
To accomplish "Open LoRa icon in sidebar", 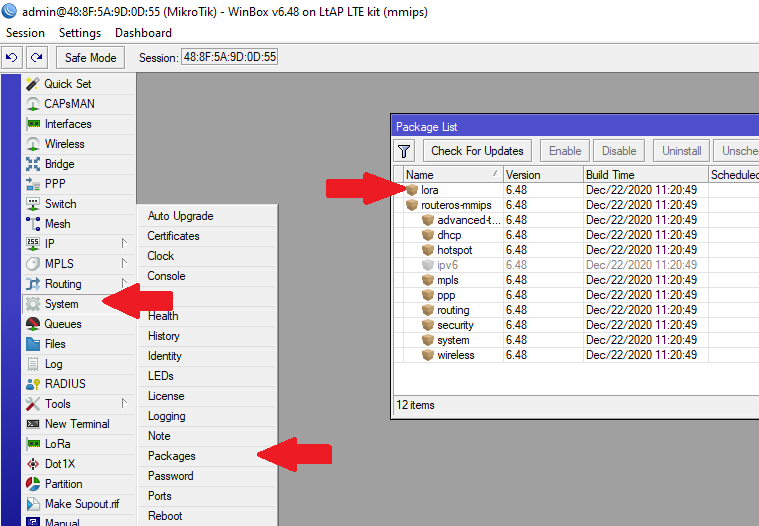I will tap(33, 444).
